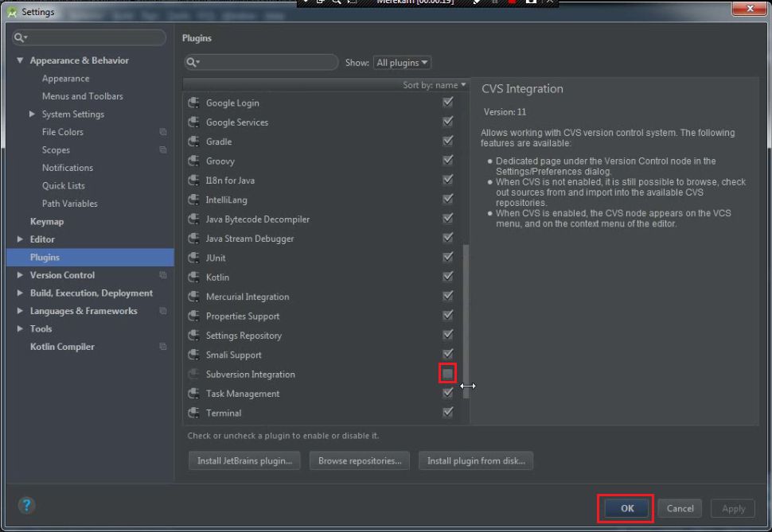772x532 pixels.
Task: Focus the settings search field
Action: (89, 37)
